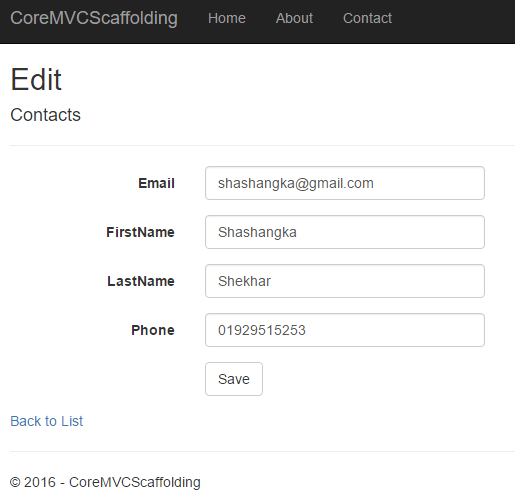
Task: Select Contact in the navigation bar
Action: (367, 18)
